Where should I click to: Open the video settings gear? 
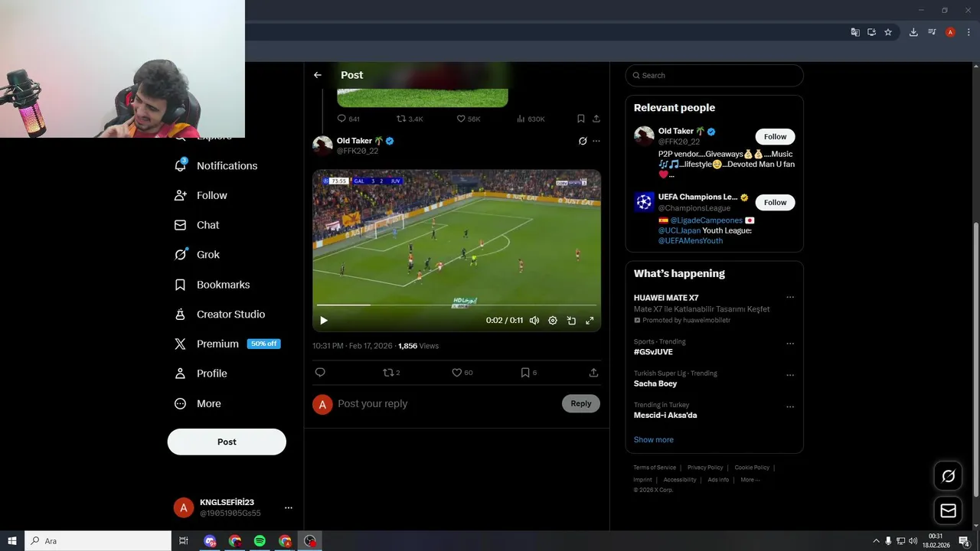[553, 321]
